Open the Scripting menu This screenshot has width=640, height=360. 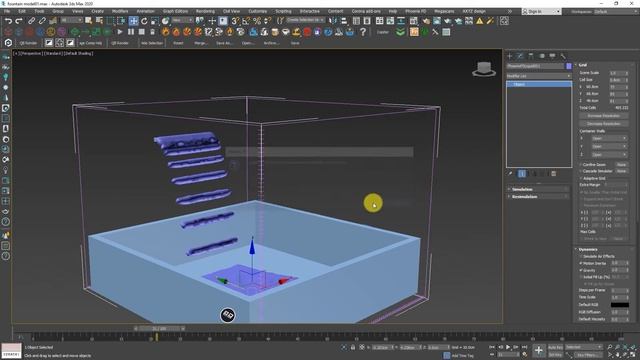point(283,11)
